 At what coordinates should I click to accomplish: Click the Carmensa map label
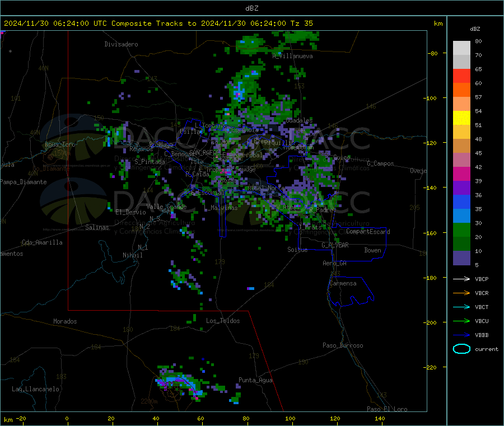click(343, 284)
